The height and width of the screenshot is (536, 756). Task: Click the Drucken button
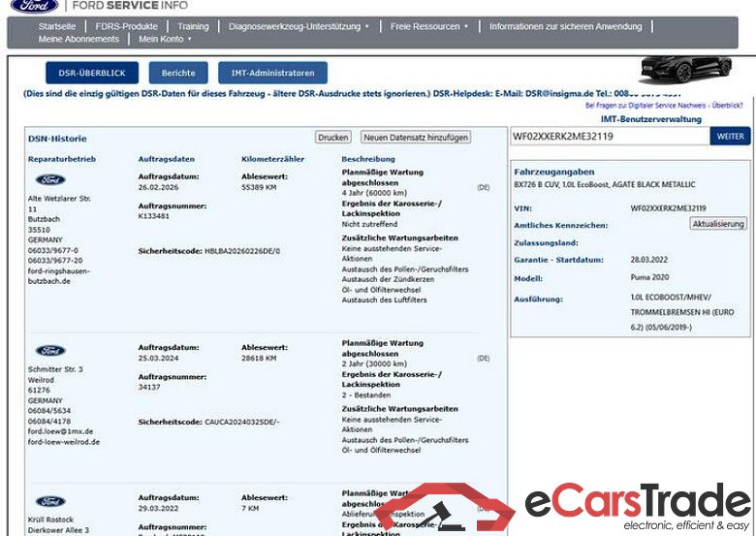pos(333,138)
